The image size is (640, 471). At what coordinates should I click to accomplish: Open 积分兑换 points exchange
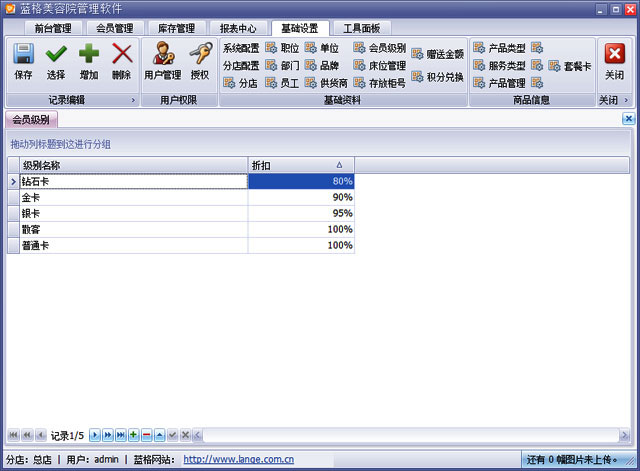(438, 77)
